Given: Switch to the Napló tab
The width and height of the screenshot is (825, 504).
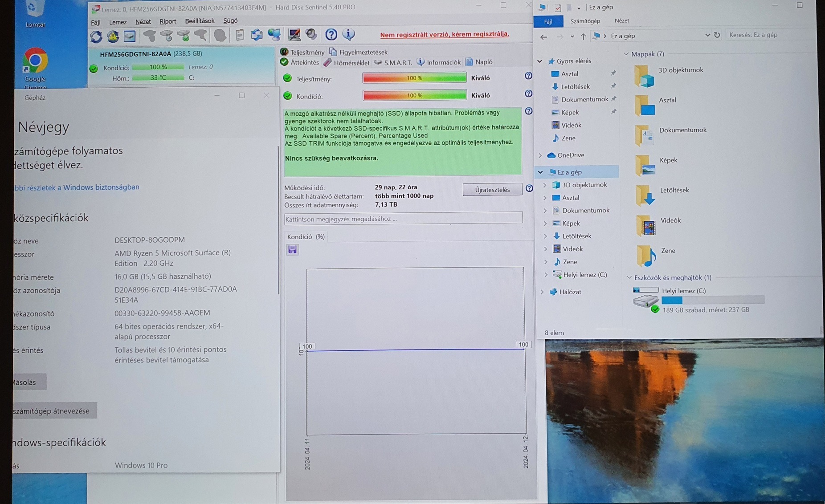Looking at the screenshot, I should pyautogui.click(x=479, y=61).
